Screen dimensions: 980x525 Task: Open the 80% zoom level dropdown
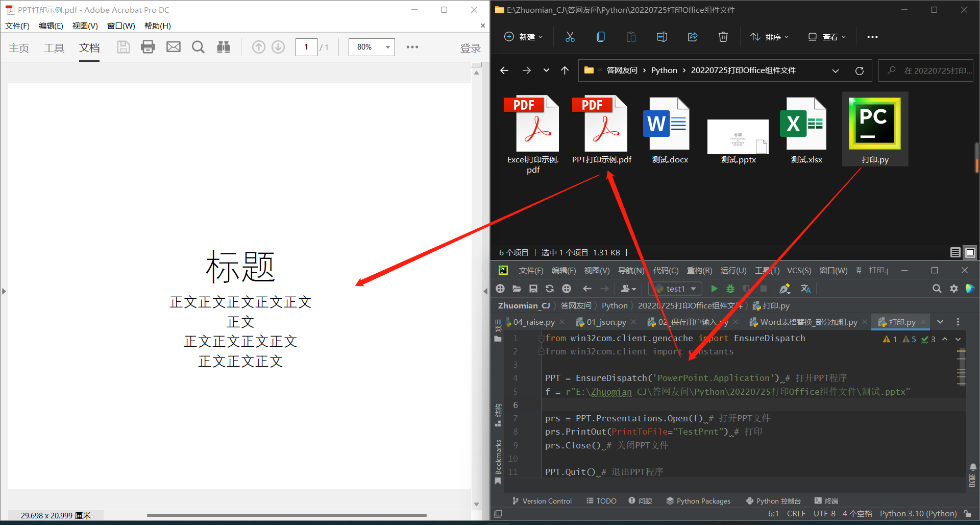(x=372, y=46)
